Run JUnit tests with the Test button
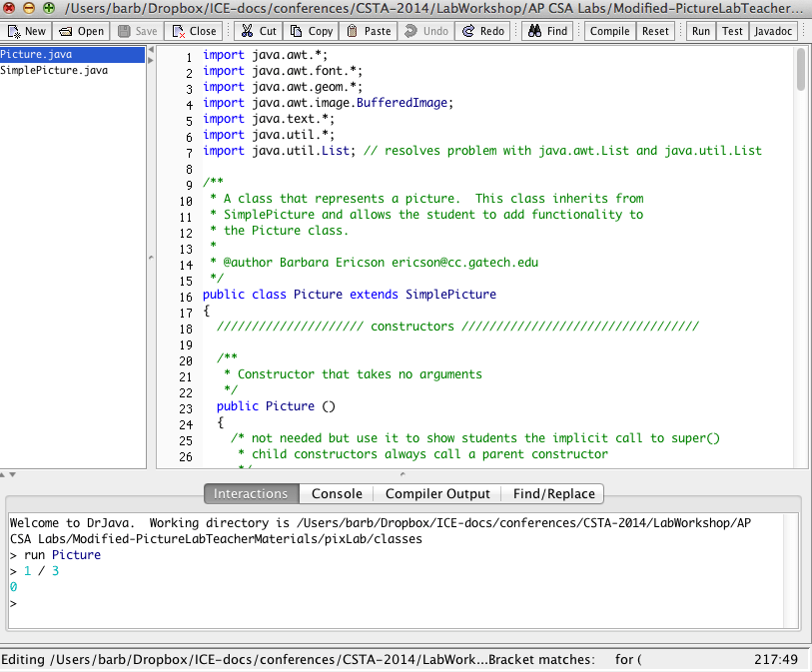This screenshot has width=812, height=672. pos(734,30)
